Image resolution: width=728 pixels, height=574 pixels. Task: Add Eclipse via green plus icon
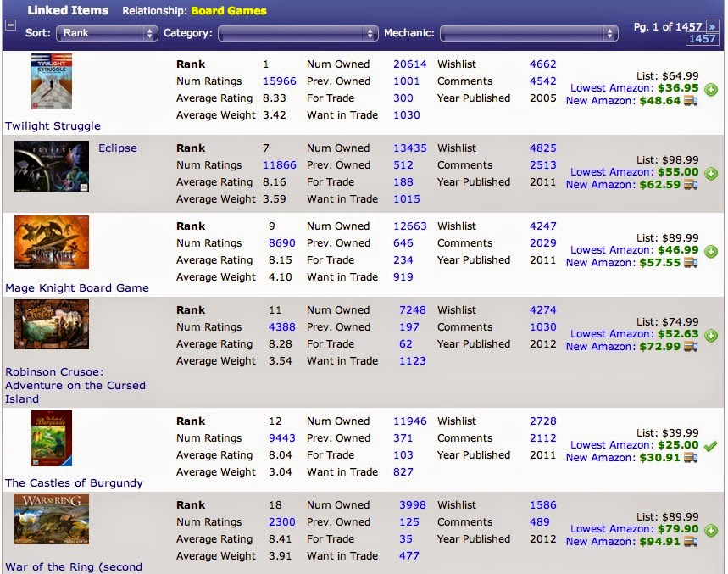pos(711,174)
